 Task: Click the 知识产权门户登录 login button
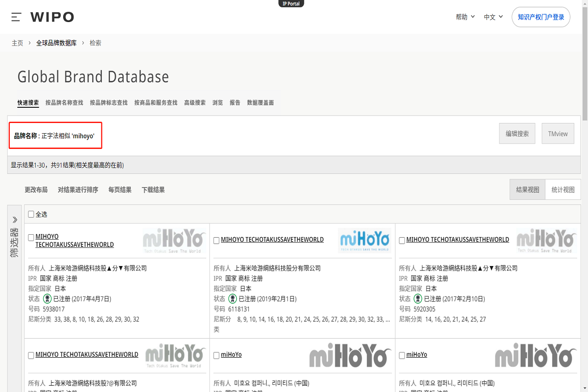click(x=541, y=17)
